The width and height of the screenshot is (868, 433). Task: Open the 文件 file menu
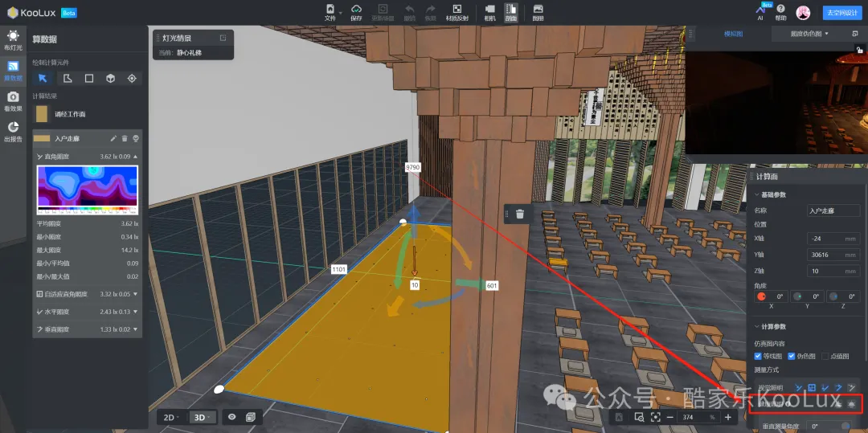[330, 12]
